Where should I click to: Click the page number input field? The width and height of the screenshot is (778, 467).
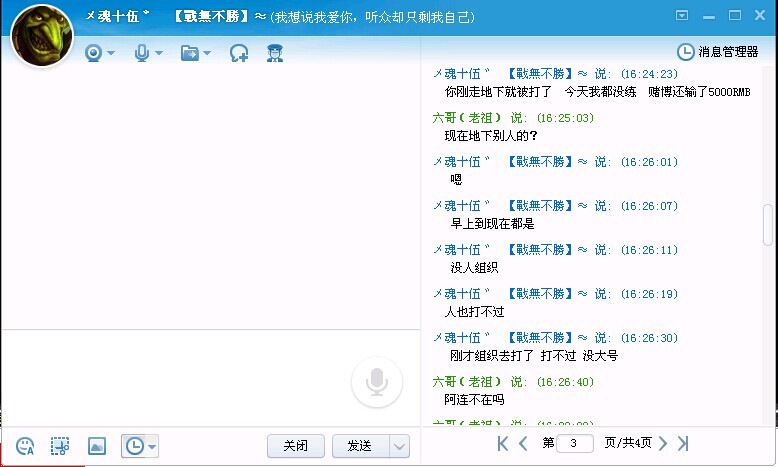coord(574,443)
